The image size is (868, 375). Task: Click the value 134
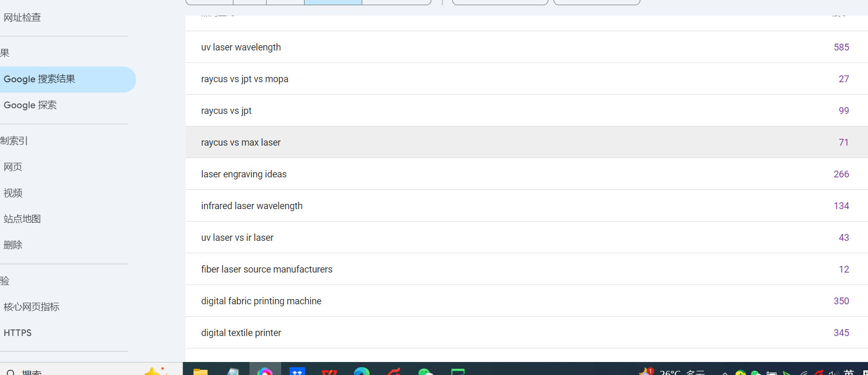pos(841,206)
